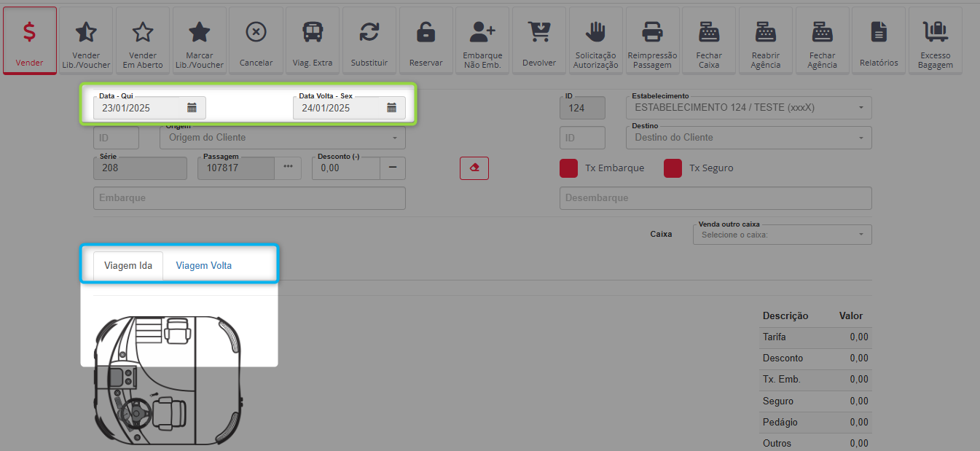Open the Destino do Cliente dropdown
980x451 pixels.
point(748,138)
